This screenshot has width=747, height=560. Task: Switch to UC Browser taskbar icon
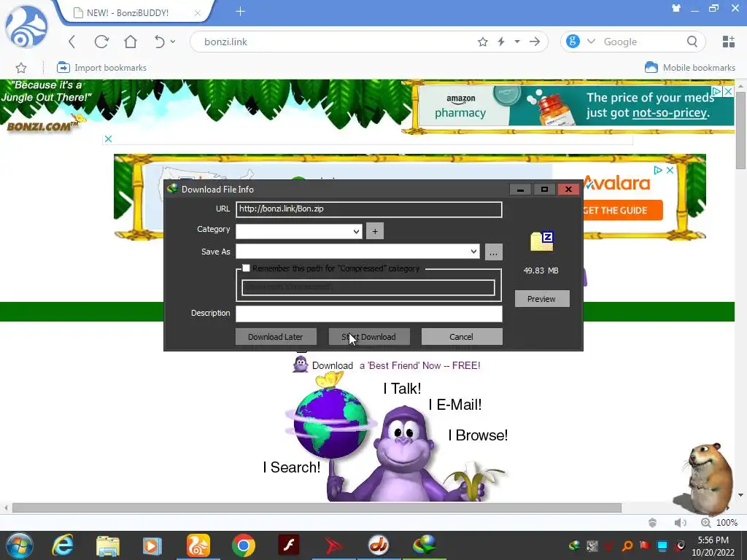coord(198,545)
